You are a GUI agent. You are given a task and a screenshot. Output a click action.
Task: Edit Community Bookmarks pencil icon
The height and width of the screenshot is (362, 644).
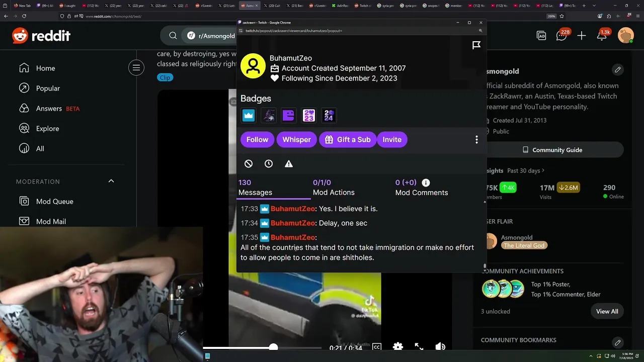(618, 342)
